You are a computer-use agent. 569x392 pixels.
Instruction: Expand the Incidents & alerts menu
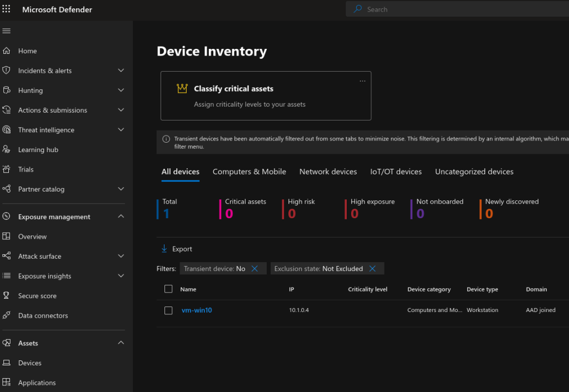[x=121, y=71]
